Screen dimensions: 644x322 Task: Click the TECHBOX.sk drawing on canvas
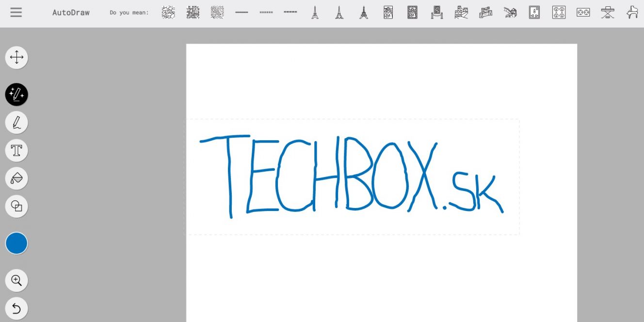(352, 177)
